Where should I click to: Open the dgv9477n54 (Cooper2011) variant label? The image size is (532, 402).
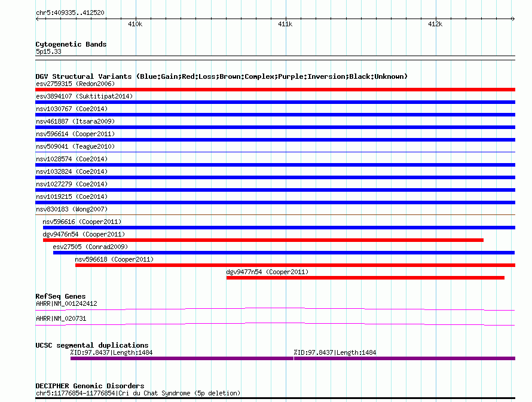click(267, 272)
